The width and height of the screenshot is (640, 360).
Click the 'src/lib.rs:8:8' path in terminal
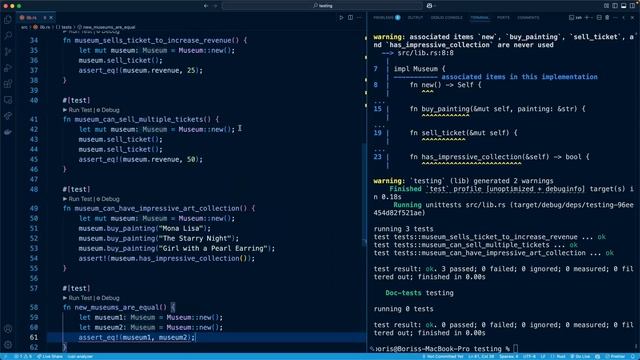(x=426, y=53)
